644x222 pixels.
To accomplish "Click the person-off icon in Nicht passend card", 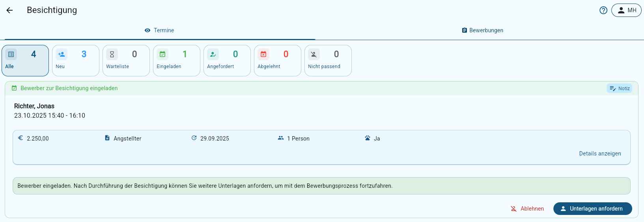I will pyautogui.click(x=314, y=54).
